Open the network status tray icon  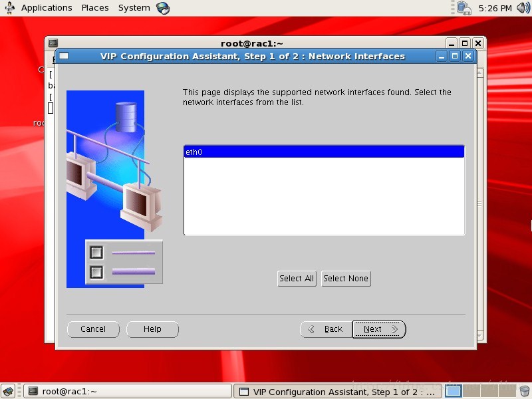click(x=464, y=8)
